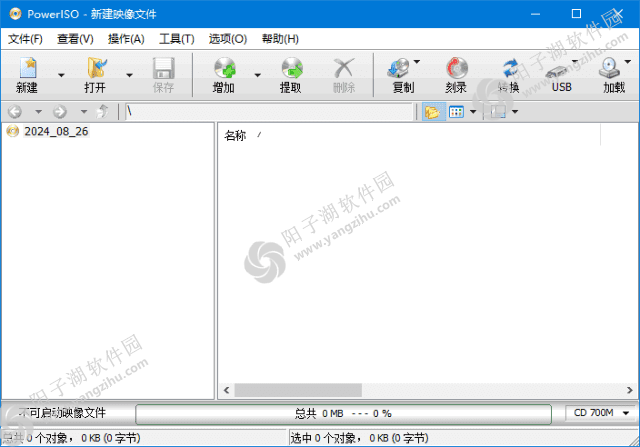Click the 刻录 (Burn) toolbar icon
The width and height of the screenshot is (640, 447).
point(457,68)
